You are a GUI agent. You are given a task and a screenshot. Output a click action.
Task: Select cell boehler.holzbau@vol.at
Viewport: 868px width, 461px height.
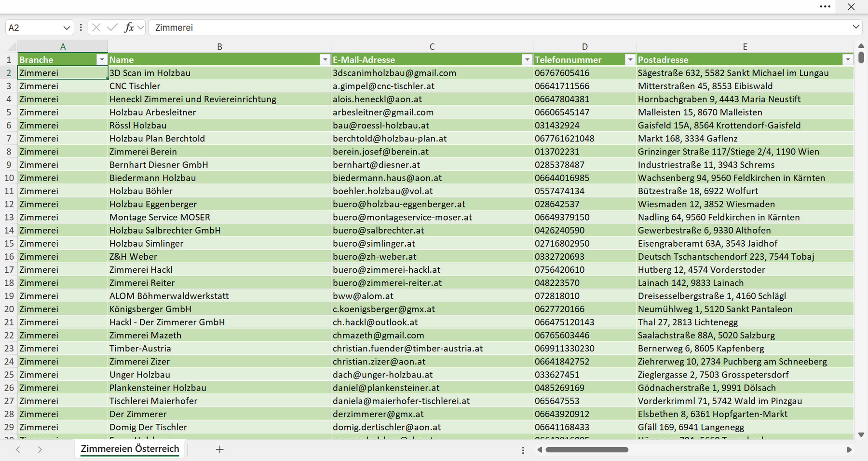(432, 191)
